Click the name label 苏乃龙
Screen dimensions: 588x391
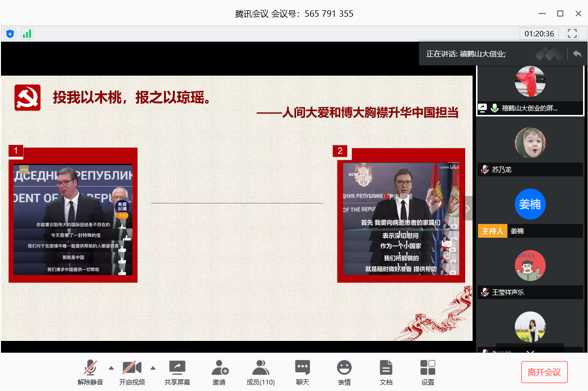pos(502,169)
